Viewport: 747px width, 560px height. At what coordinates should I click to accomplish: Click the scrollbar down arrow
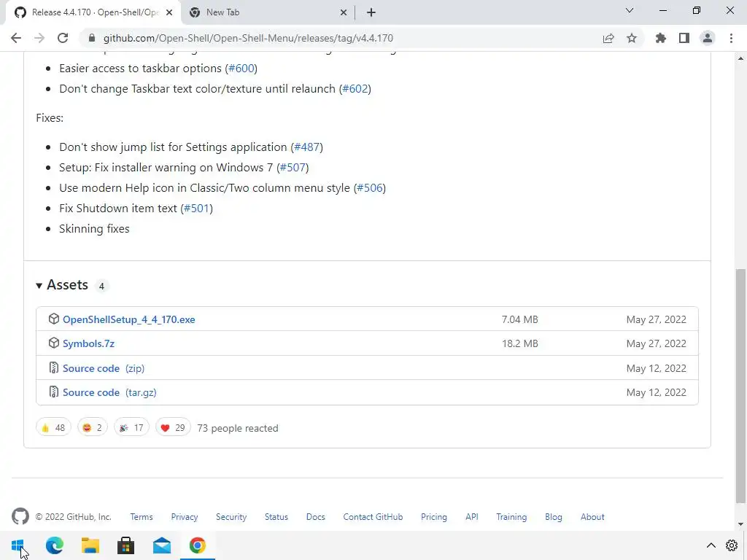tap(741, 524)
